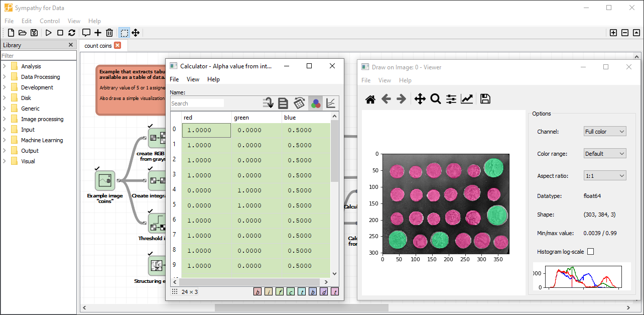
Task: Click the 'green' column header in Calculator
Action: 256,118
